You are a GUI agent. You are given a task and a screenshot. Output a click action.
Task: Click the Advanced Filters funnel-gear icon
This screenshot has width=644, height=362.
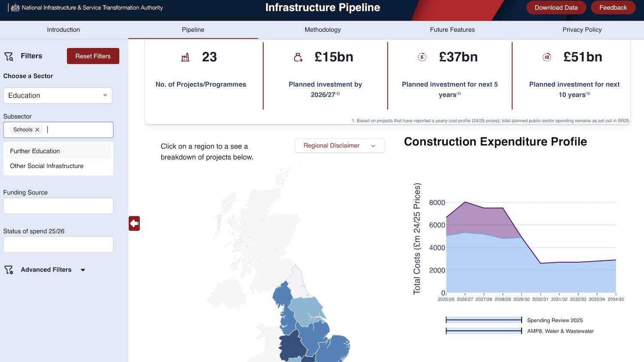9,269
